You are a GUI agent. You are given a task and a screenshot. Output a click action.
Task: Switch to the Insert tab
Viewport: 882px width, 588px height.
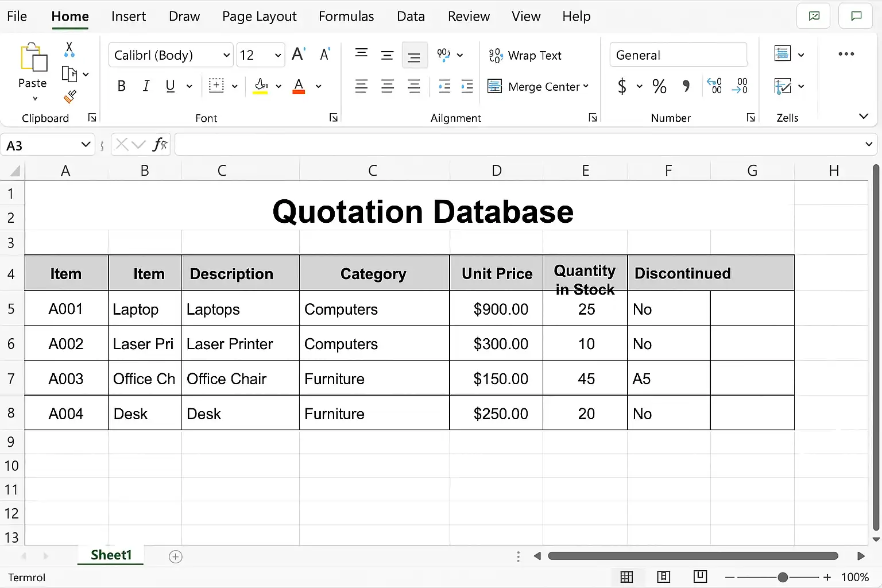pos(129,16)
